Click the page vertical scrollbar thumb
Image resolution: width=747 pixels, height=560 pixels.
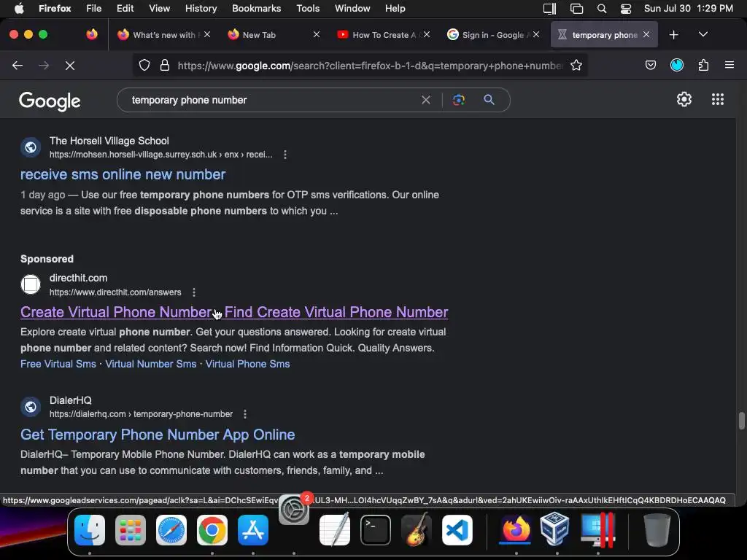click(741, 421)
